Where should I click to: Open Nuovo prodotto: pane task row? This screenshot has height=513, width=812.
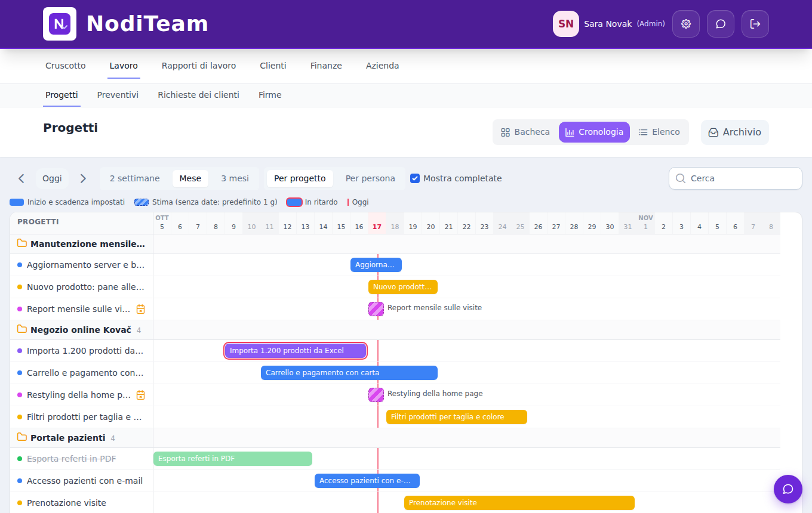(x=82, y=287)
